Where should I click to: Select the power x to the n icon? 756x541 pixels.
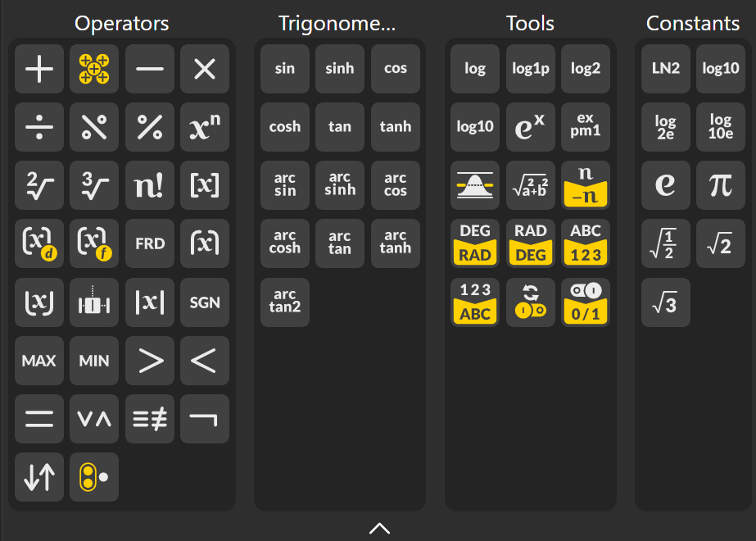pos(205,127)
